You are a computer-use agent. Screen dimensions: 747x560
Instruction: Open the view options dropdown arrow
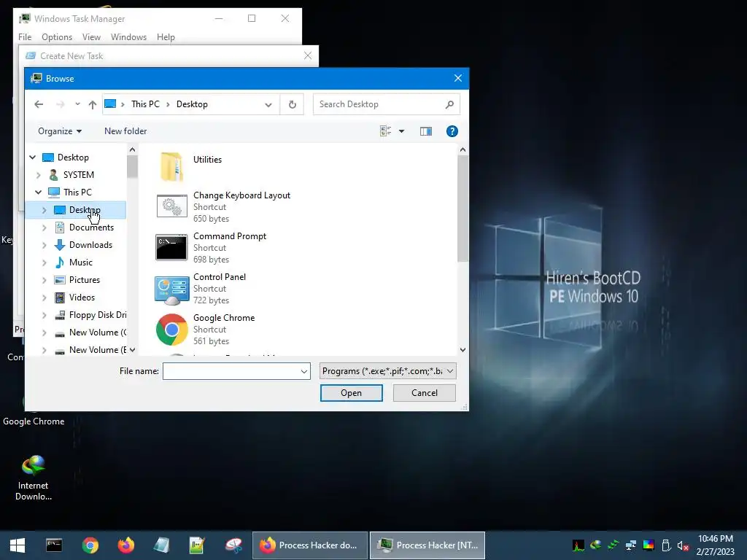[x=402, y=131]
